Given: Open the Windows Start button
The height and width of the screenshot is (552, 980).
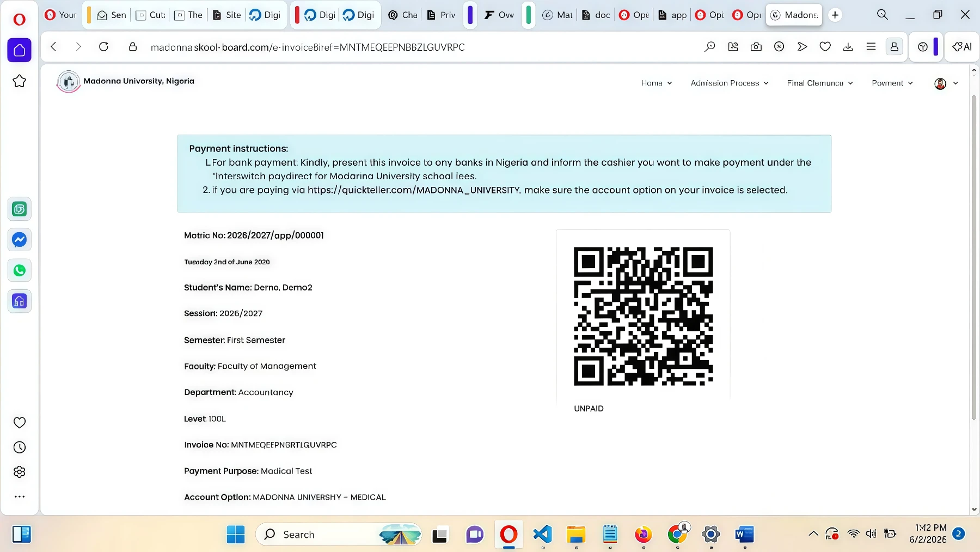Looking at the screenshot, I should pyautogui.click(x=236, y=535).
